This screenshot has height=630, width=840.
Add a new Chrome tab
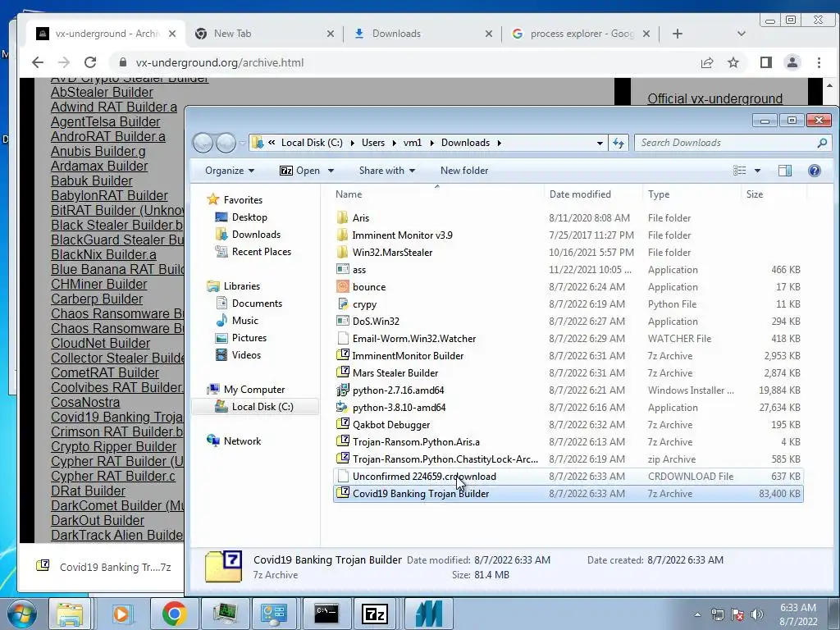pyautogui.click(x=677, y=34)
